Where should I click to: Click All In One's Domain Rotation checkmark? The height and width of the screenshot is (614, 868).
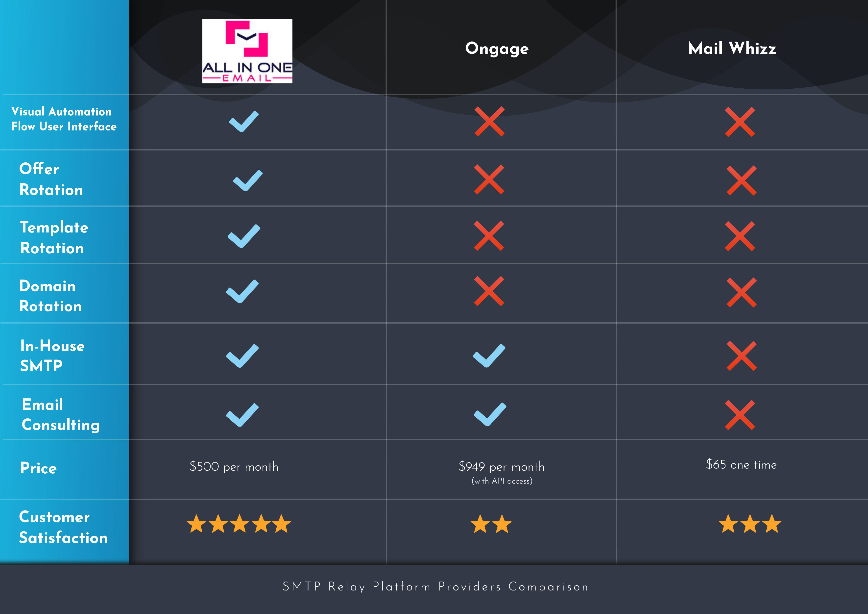[242, 291]
